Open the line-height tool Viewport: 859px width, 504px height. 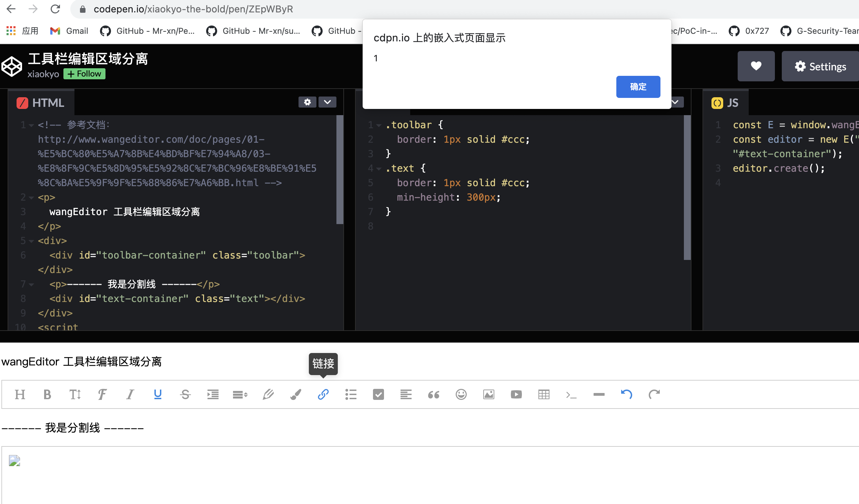(240, 394)
